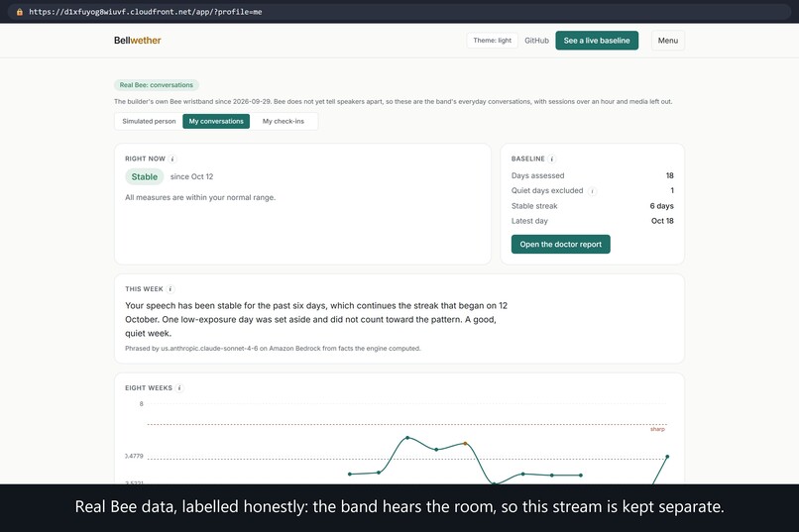Switch to My check-ins tab
Image resolution: width=799 pixels, height=532 pixels.
[284, 121]
